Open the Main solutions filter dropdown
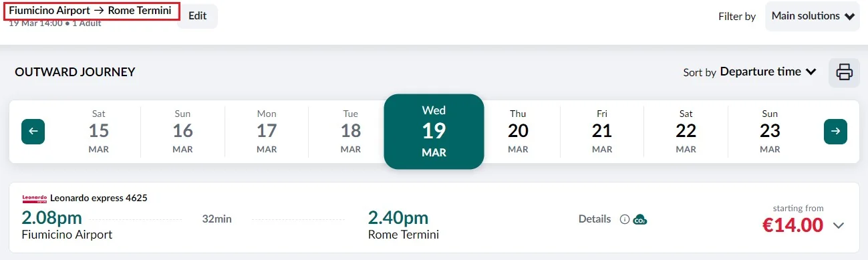 click(813, 16)
